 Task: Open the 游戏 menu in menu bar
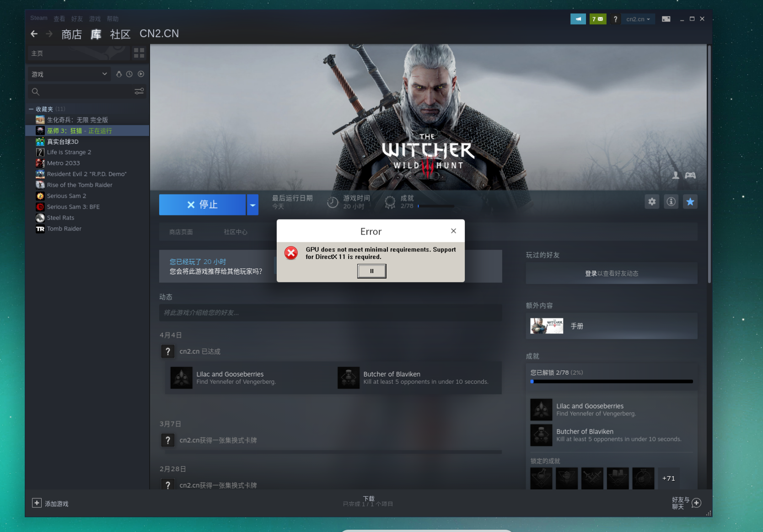[95, 19]
